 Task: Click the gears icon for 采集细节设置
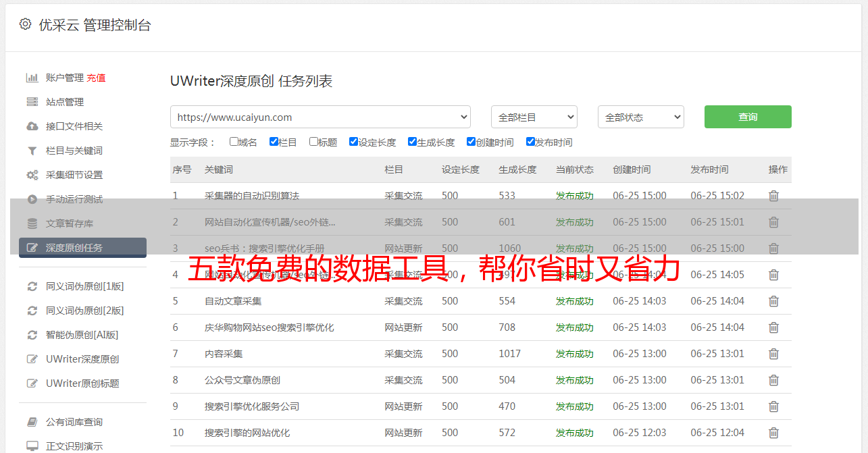click(32, 175)
